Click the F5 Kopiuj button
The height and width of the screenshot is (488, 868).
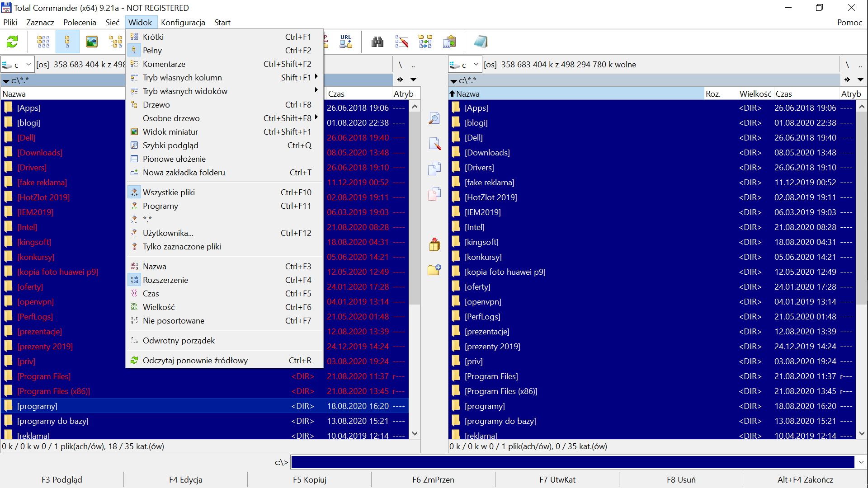click(x=310, y=479)
